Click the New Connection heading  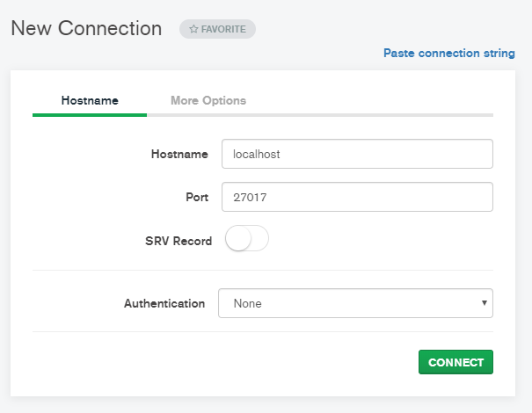coord(86,28)
